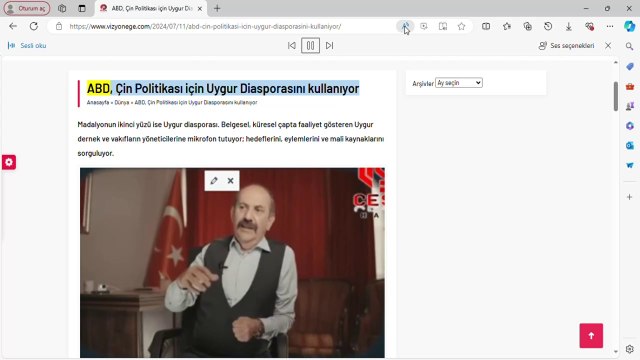Viewport: 640px width, 360px height.
Task: Open sidebar Drop paper plane icon
Action: pyautogui.click(x=629, y=165)
